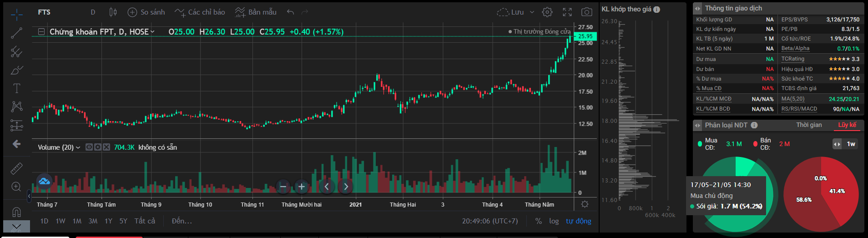The image size is (868, 238).
Task: Click info icon beside KL khớp theo giá
Action: click(x=656, y=10)
